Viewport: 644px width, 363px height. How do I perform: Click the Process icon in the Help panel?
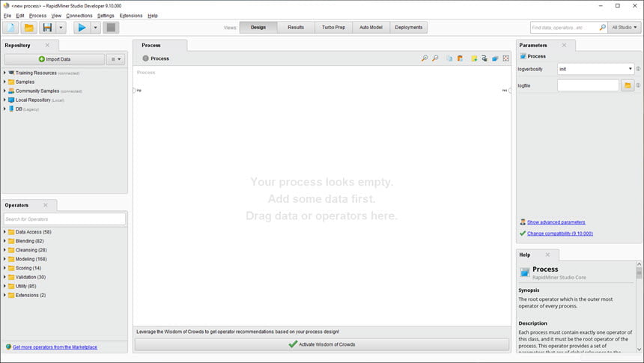click(524, 272)
